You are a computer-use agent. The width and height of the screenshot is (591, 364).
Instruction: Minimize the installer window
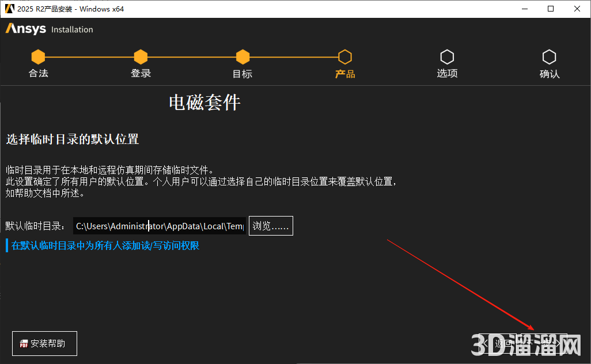point(525,9)
